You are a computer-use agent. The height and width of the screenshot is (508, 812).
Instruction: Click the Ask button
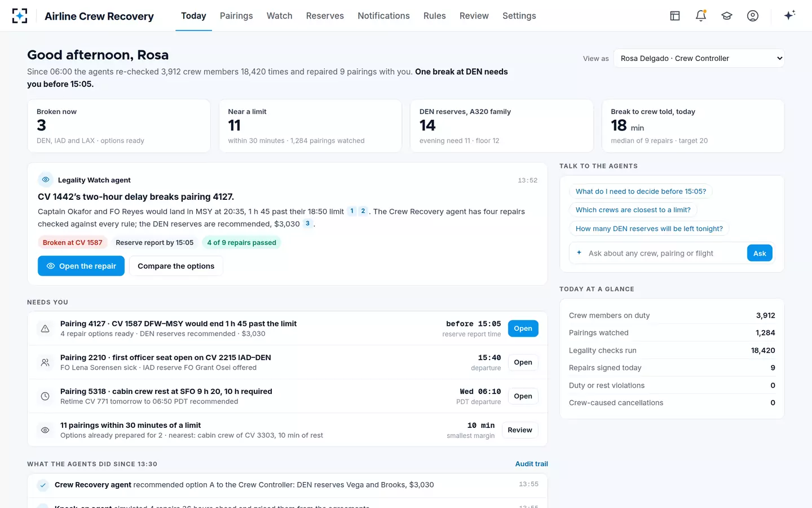click(x=760, y=253)
